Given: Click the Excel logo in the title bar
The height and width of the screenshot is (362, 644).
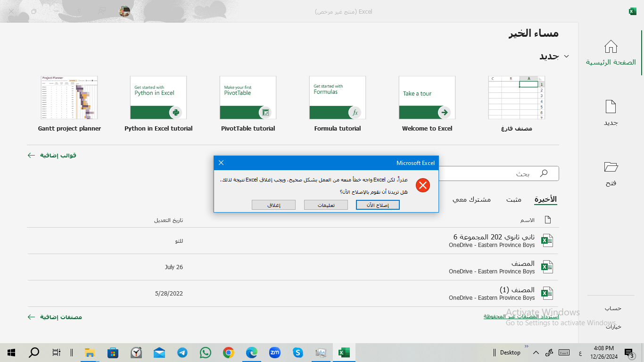Looking at the screenshot, I should [633, 11].
